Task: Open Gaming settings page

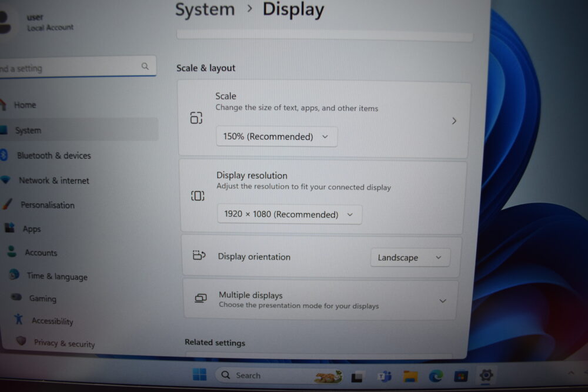Action: [x=43, y=299]
